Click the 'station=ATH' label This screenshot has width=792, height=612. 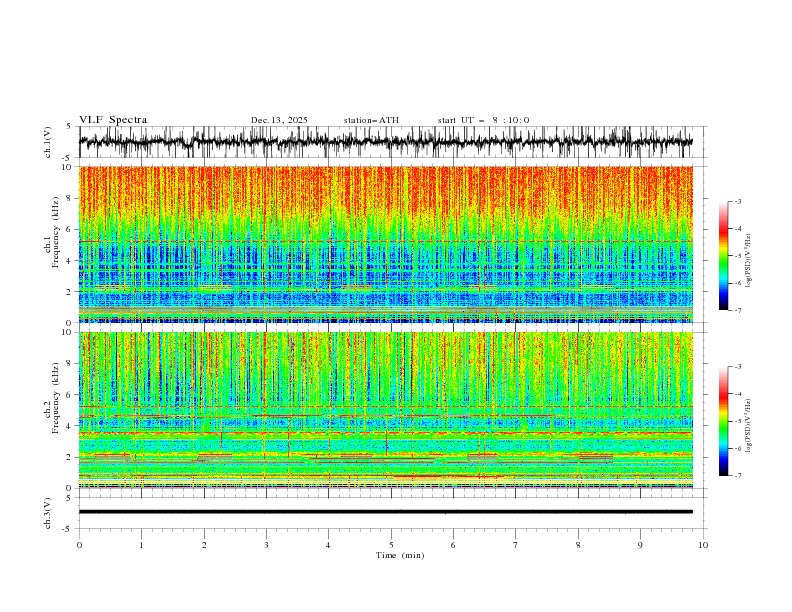click(371, 120)
